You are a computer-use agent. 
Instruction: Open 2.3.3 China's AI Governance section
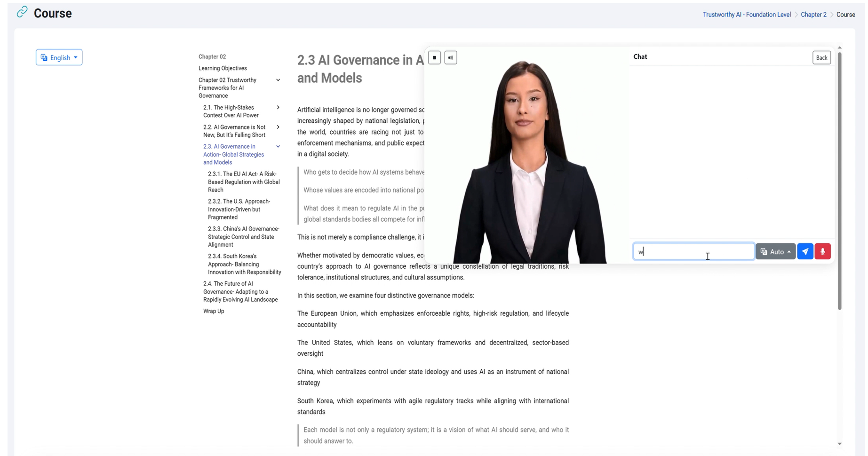coord(244,237)
